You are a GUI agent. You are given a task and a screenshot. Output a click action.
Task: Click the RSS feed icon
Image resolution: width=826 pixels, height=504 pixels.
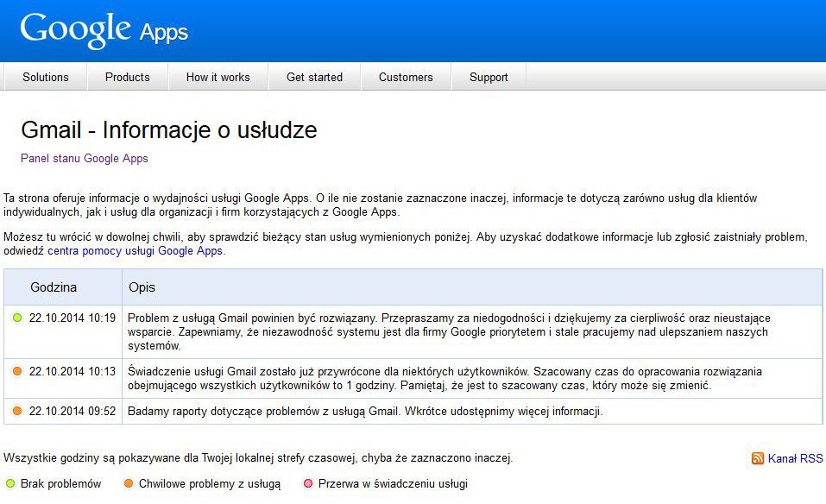[x=758, y=458]
